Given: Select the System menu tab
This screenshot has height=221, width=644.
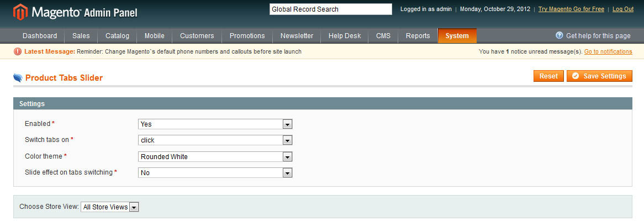Looking at the screenshot, I should tap(457, 36).
